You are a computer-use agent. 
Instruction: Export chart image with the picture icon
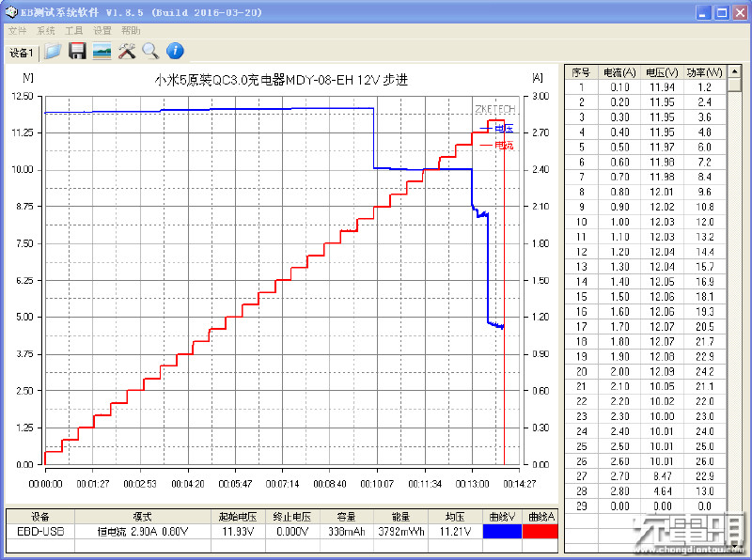(102, 51)
